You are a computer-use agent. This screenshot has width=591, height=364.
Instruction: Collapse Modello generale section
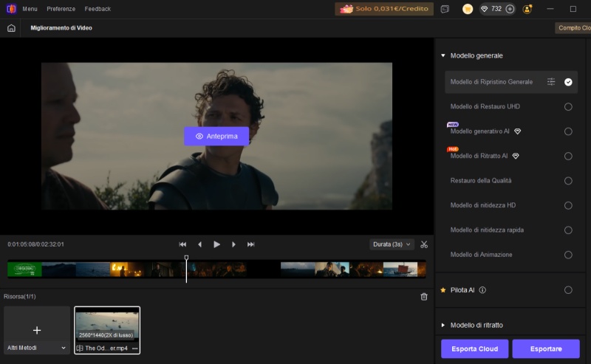443,55
